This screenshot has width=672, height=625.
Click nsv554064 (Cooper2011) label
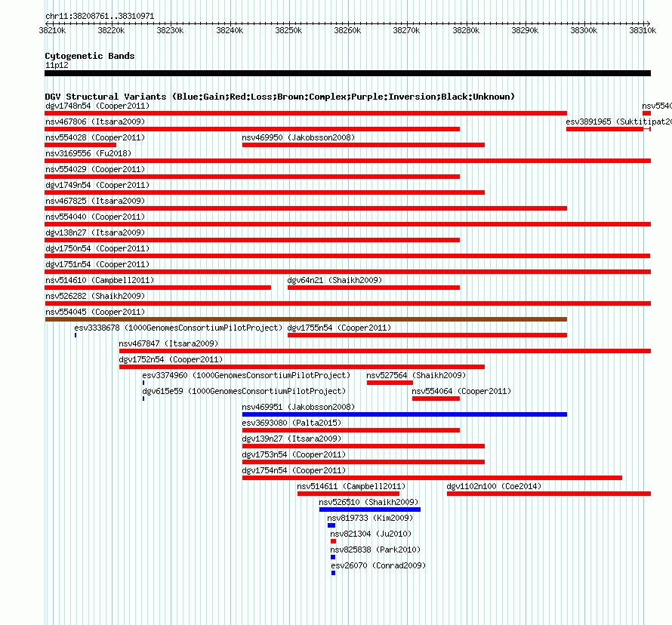pos(461,391)
